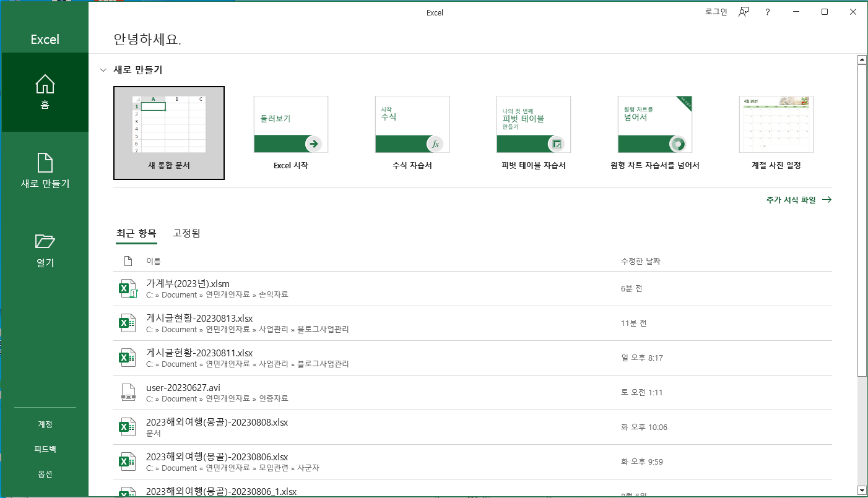Open the 계절 사진 일정 calendar template
868x498 pixels.
pyautogui.click(x=776, y=133)
